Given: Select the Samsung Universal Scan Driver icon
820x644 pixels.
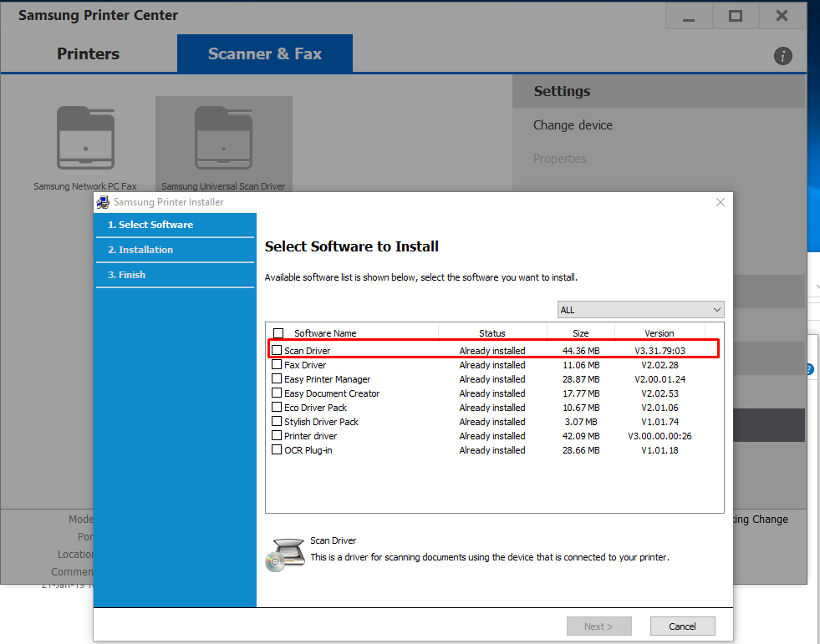Looking at the screenshot, I should point(223,138).
